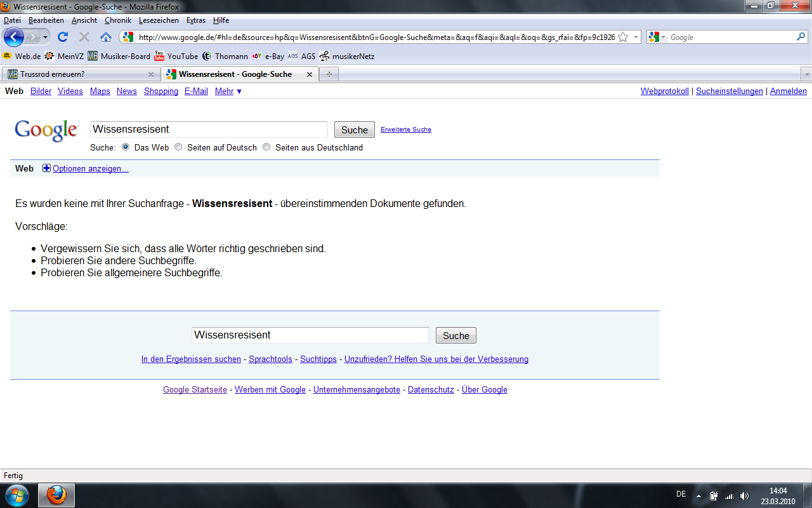The image size is (812, 508).
Task: Open the address bar URL history dropdown
Action: coord(636,37)
